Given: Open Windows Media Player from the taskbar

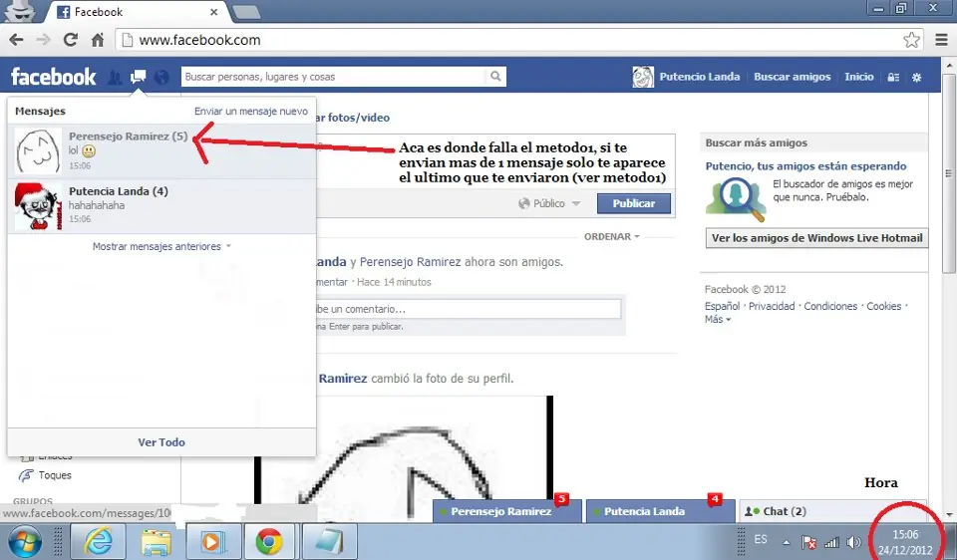Looking at the screenshot, I should pos(213,542).
